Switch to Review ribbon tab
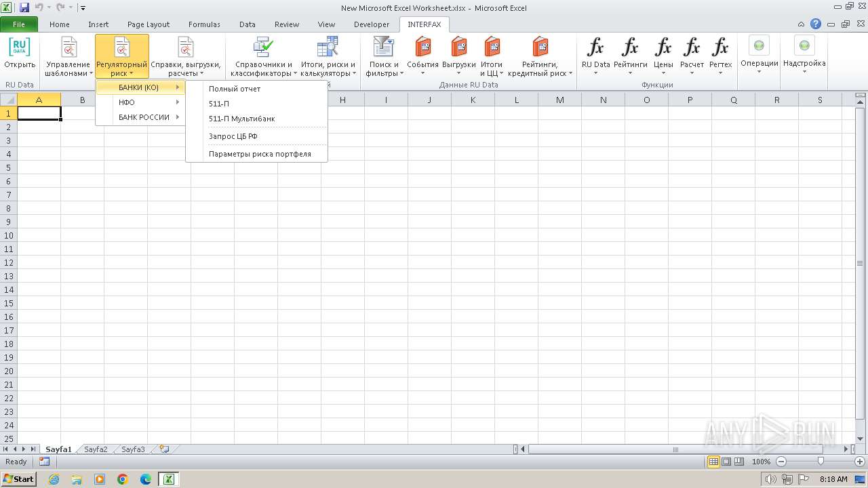 [x=287, y=24]
